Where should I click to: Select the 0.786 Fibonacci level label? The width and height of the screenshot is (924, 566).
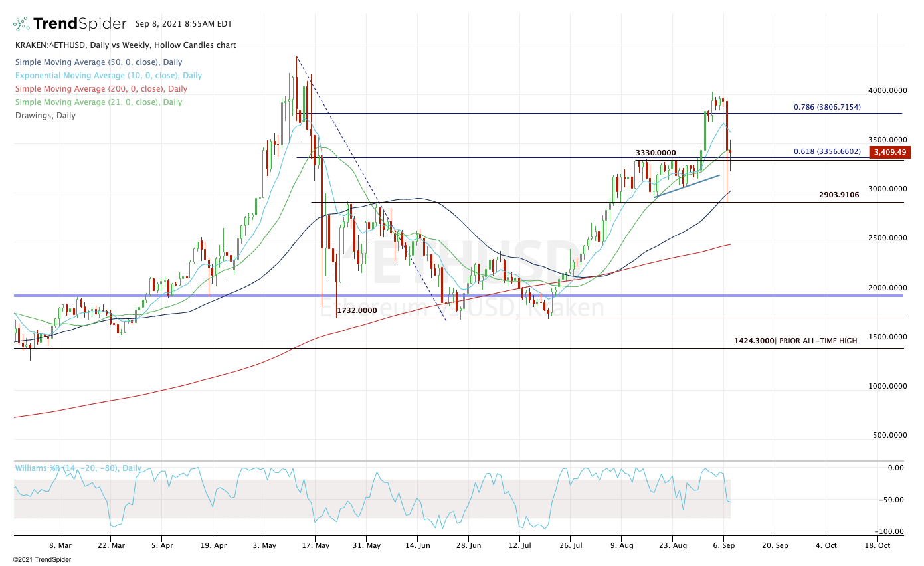point(827,106)
